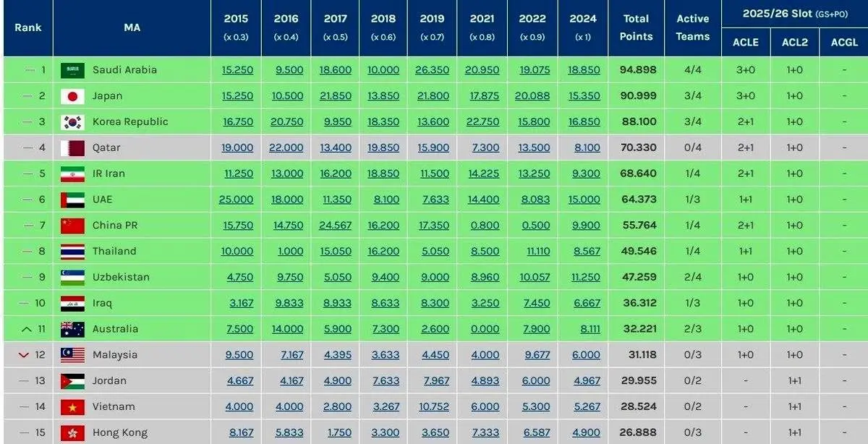The image size is (868, 444).
Task: Click the Total Points column header
Action: [x=636, y=27]
